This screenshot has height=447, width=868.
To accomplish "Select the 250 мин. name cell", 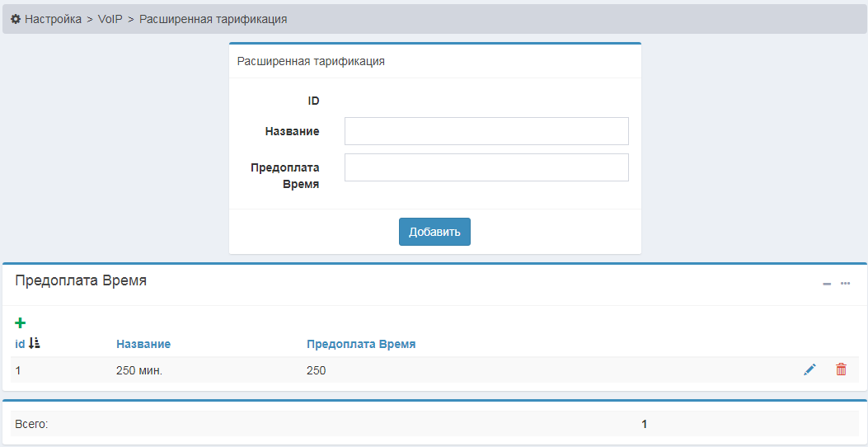I will (139, 370).
